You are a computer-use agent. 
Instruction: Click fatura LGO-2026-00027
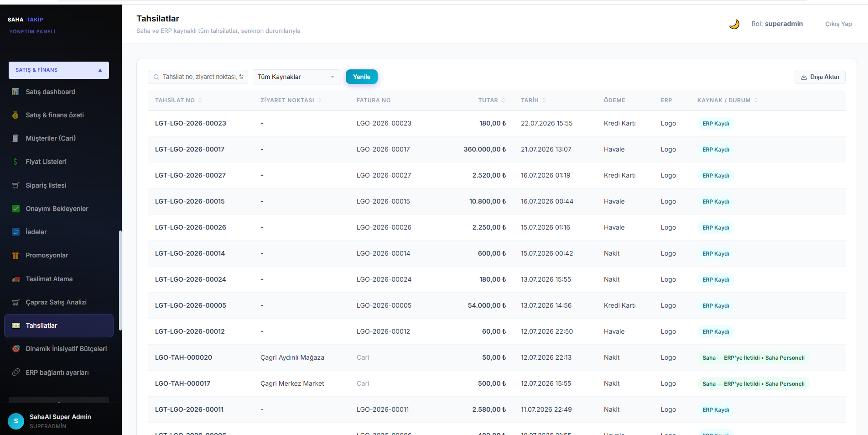coord(384,175)
